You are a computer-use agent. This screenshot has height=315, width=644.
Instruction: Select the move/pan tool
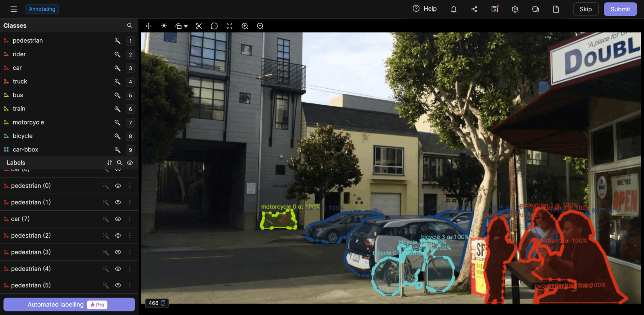[149, 26]
